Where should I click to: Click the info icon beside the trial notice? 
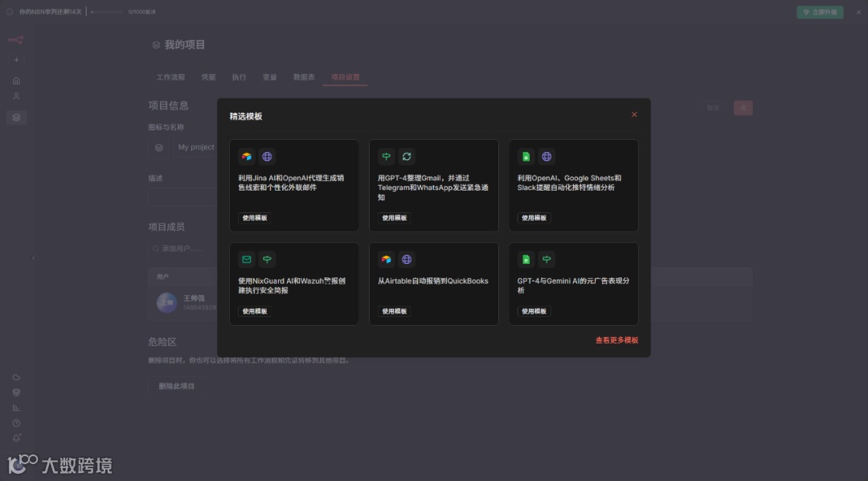10,11
